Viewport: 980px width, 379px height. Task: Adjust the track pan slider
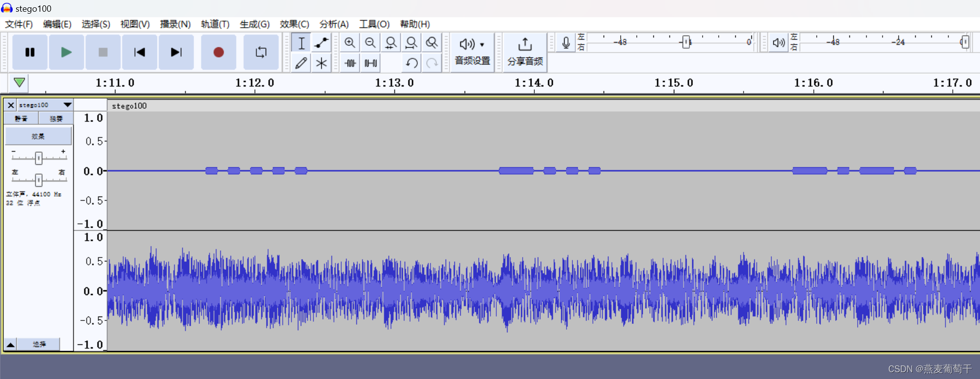39,180
